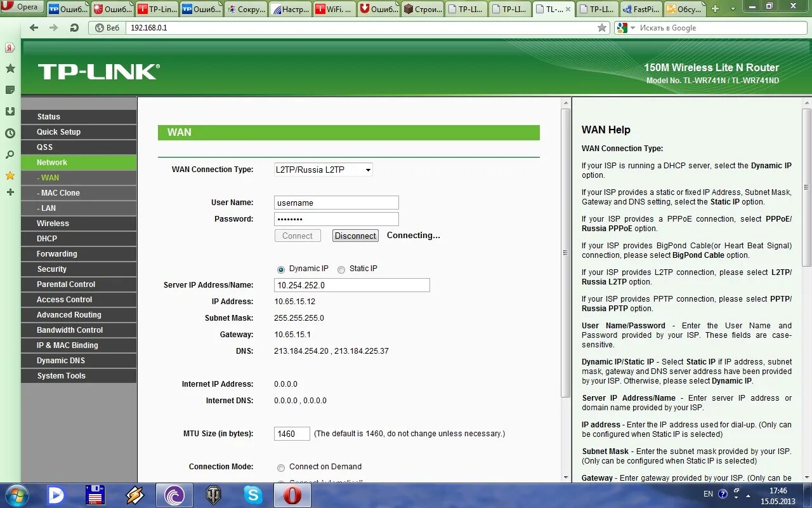Open the floppy disk app on taskbar

(x=95, y=495)
